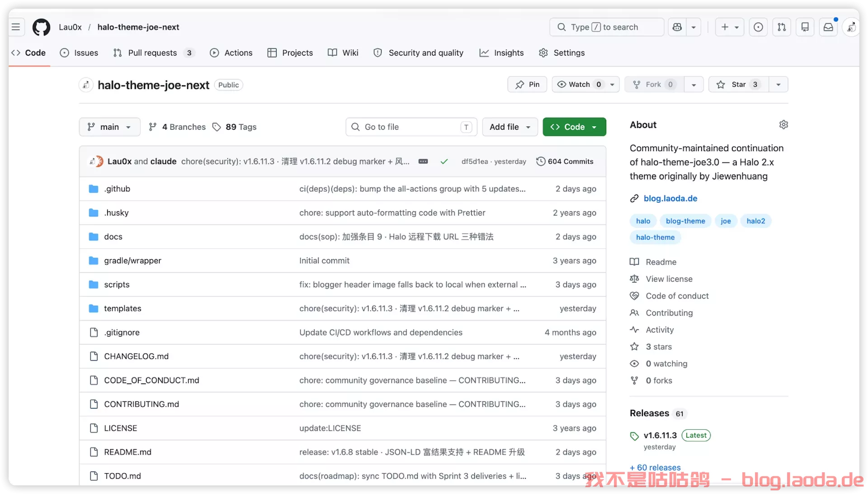Viewport: 868px width, 494px height.
Task: Open the blog.laoda.de website link
Action: click(670, 199)
